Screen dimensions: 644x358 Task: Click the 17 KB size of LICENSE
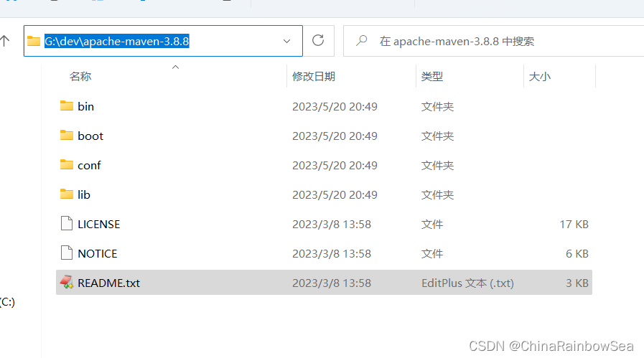click(x=574, y=224)
